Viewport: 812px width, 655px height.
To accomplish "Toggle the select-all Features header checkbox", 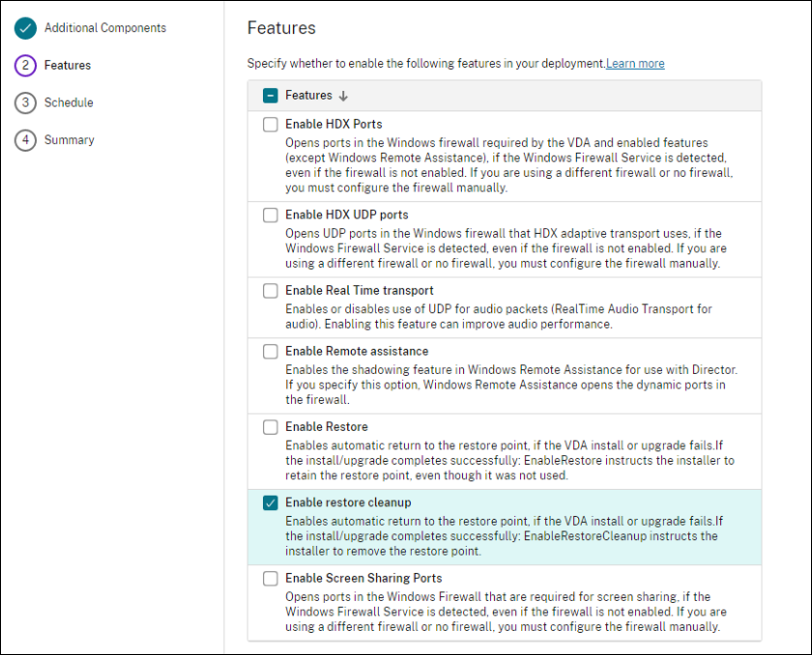I will click(271, 96).
